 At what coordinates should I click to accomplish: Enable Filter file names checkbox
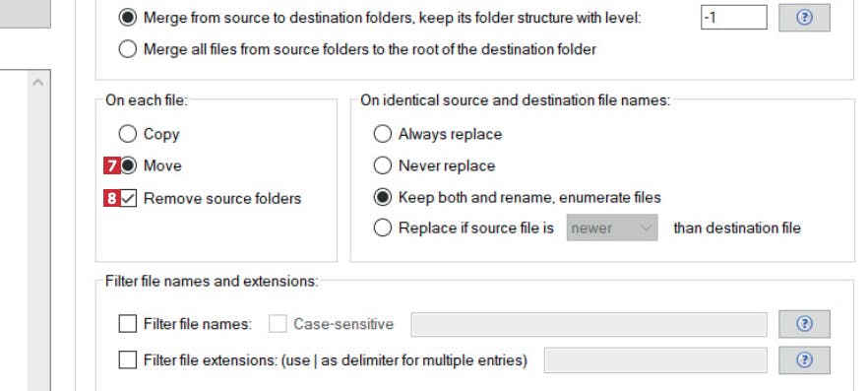click(127, 324)
